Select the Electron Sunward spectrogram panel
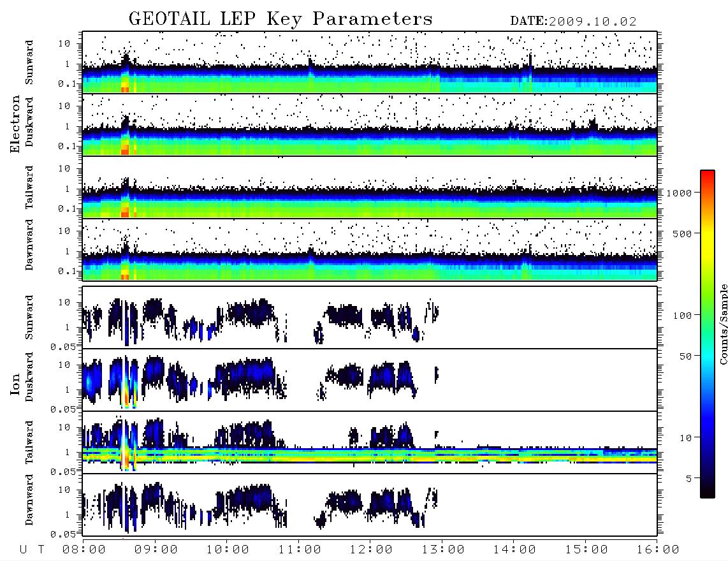The image size is (728, 561). coord(370,62)
